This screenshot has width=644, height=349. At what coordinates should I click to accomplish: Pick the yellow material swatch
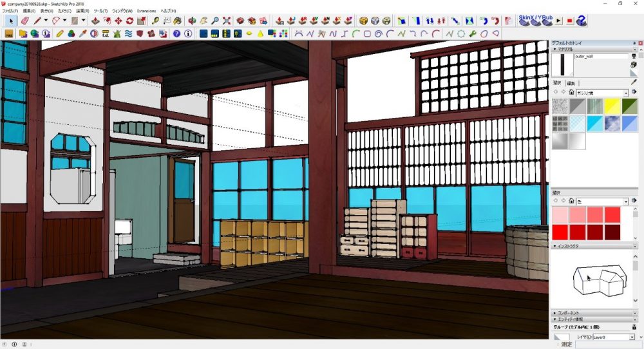click(x=611, y=106)
